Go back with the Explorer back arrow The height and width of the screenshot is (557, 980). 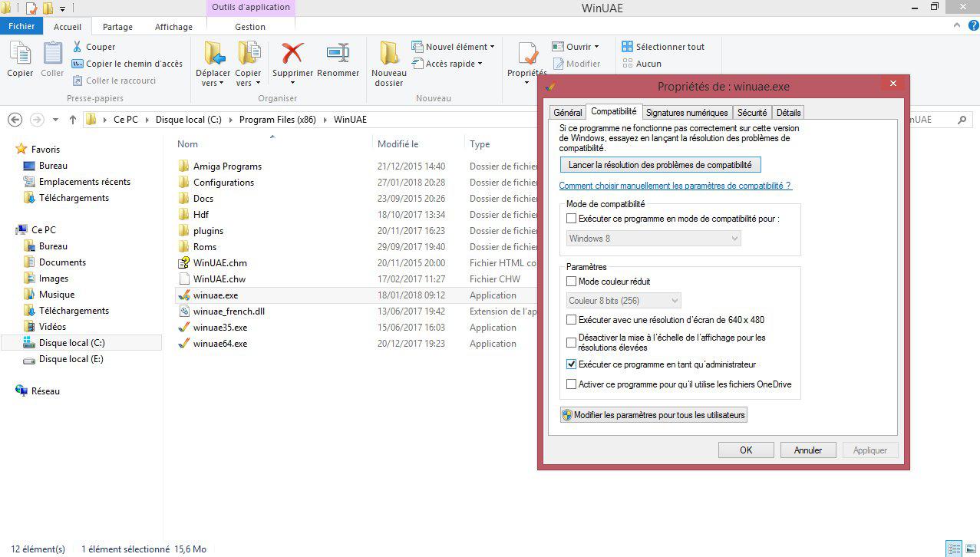15,120
